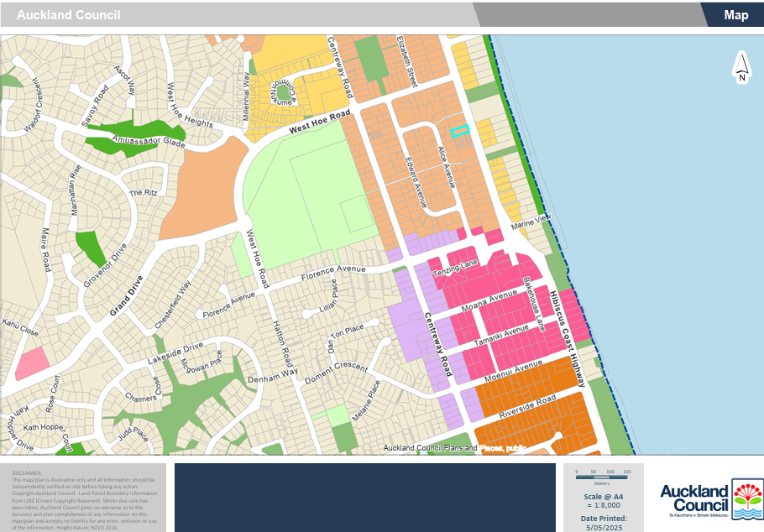Screen dimensions: 764x532
Task: Click the map scale bar
Action: [x=601, y=474]
